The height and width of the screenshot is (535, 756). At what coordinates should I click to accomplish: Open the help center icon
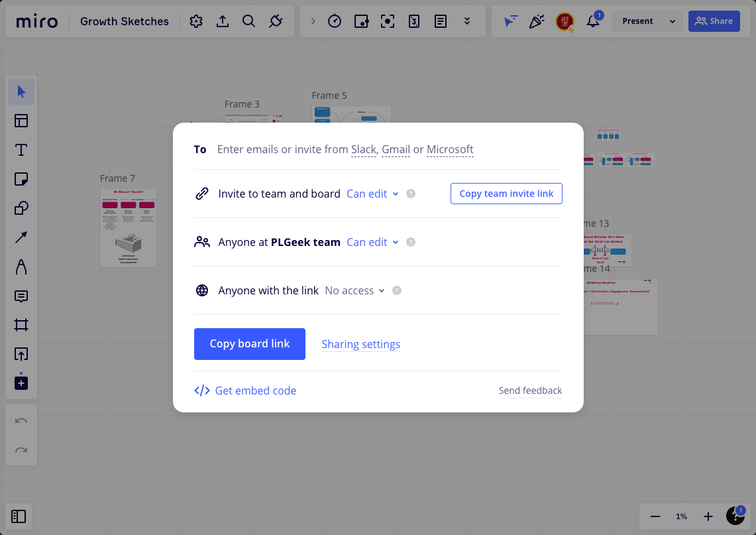735,516
